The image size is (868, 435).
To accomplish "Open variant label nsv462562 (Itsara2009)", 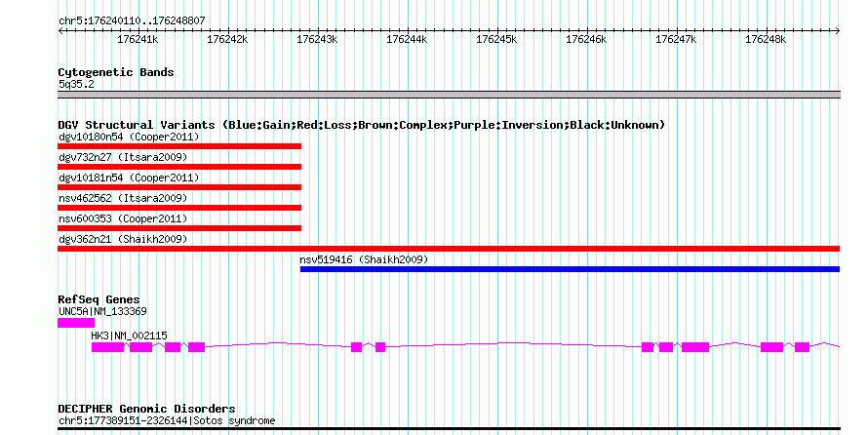I will pos(123,198).
